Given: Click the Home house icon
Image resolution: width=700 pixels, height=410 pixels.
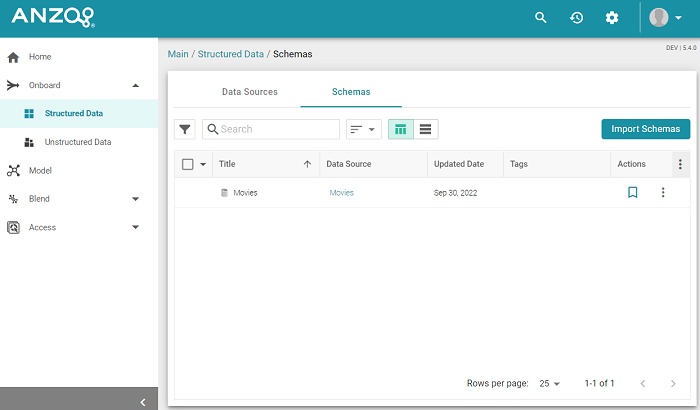Looking at the screenshot, I should pos(13,57).
